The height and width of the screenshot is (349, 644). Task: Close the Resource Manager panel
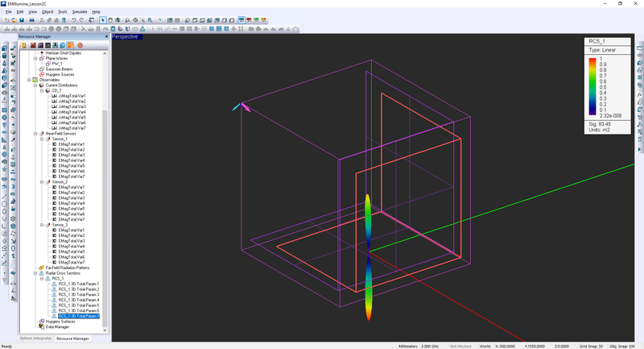point(105,36)
